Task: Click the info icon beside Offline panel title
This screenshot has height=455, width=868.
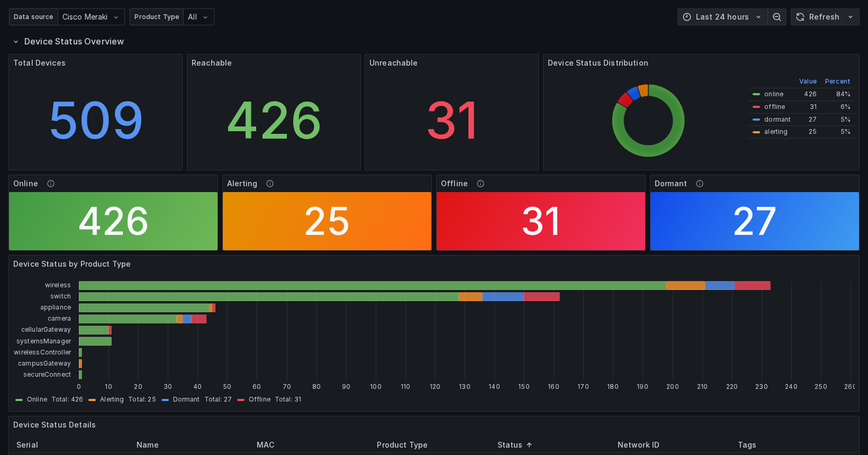Action: [481, 184]
